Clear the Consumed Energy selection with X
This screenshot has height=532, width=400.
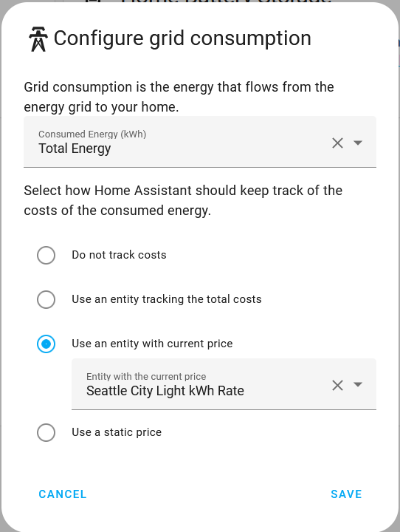[337, 143]
